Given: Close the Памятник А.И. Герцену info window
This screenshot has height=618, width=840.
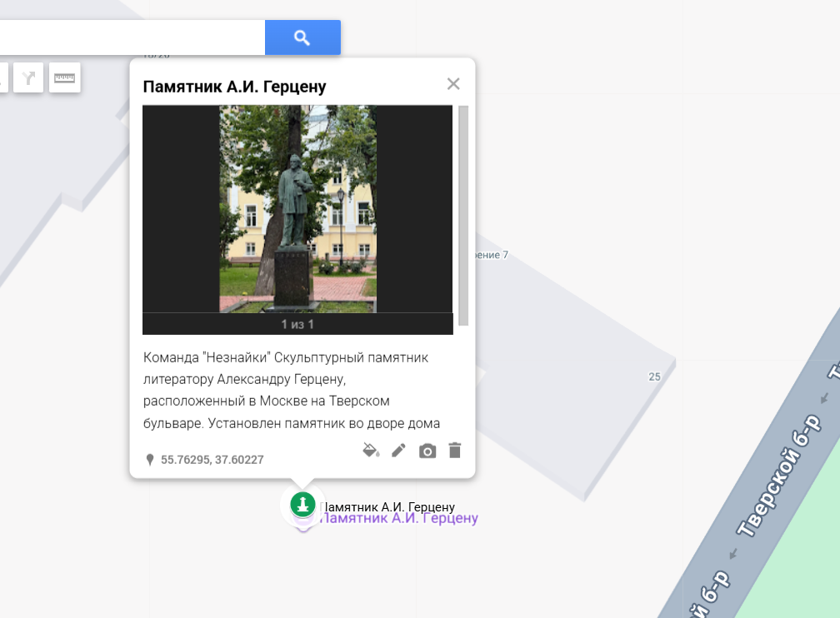Looking at the screenshot, I should tap(453, 83).
